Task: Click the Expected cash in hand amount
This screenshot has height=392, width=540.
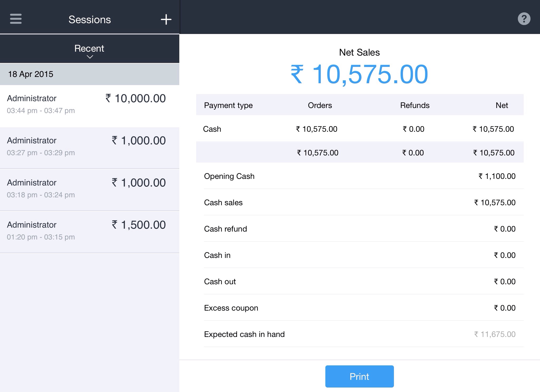Action: 495,334
